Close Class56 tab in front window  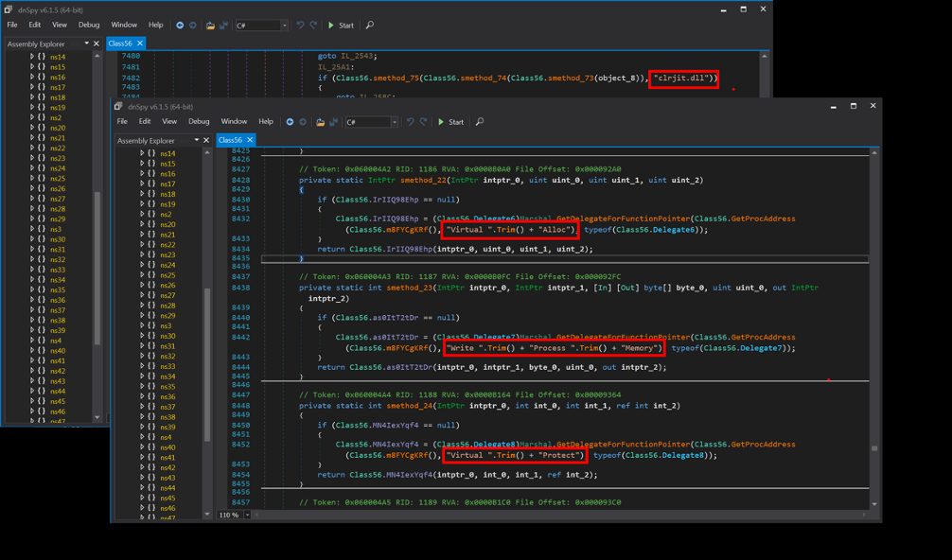coord(250,140)
